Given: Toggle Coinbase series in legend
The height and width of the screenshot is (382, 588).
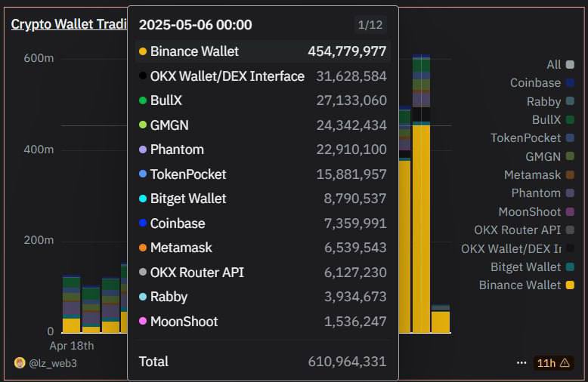Looking at the screenshot, I should (x=542, y=83).
